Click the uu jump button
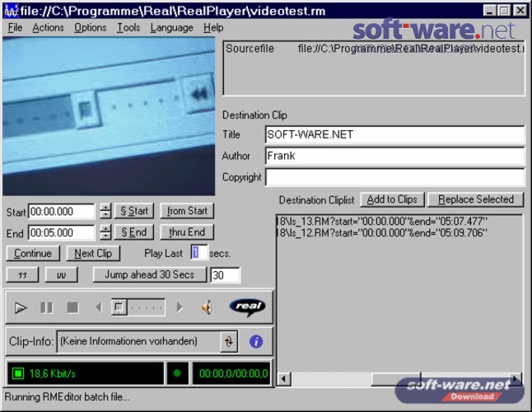The height and width of the screenshot is (412, 532). pos(62,274)
